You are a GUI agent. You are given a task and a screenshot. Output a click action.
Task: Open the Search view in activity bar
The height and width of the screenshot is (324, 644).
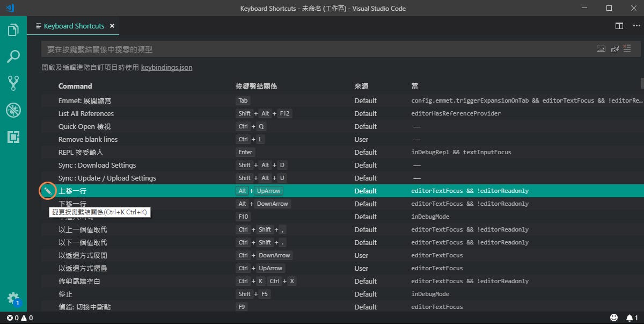coord(13,56)
